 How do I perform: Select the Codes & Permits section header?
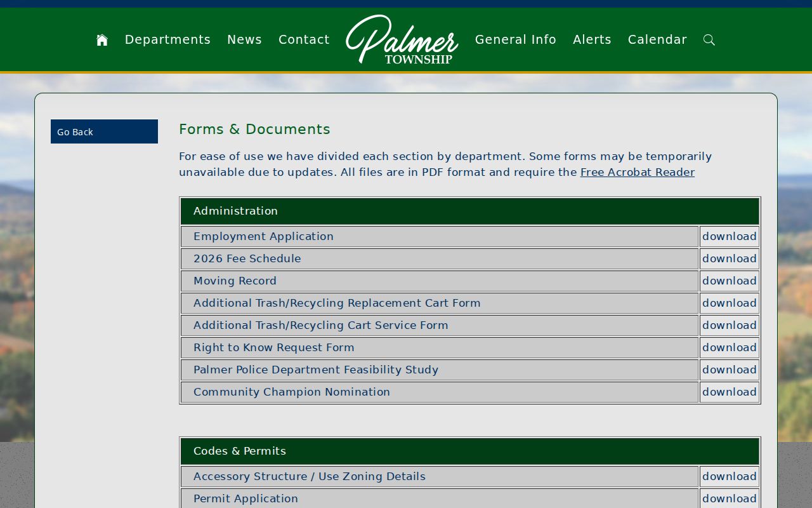tap(469, 451)
